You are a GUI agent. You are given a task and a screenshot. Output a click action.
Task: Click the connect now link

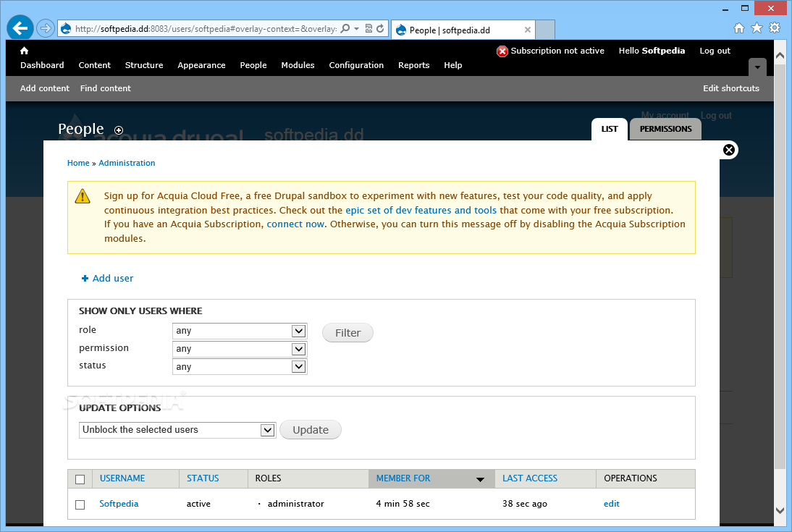tap(295, 224)
